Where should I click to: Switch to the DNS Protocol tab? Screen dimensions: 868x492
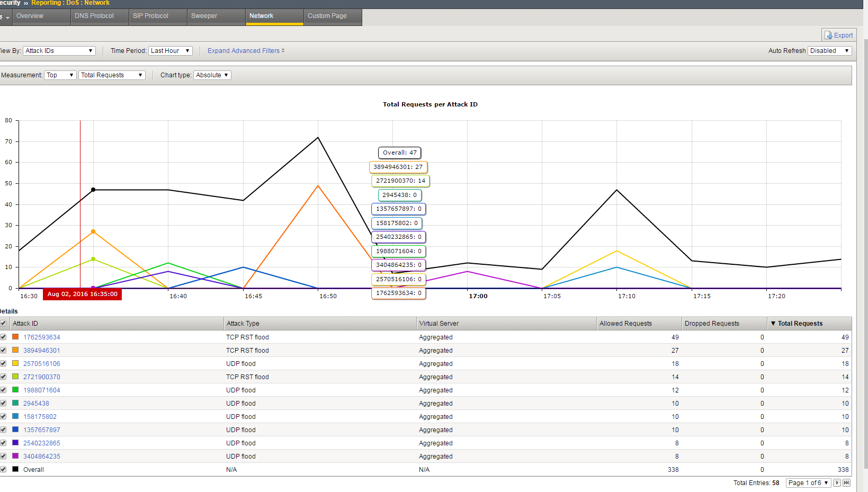point(94,16)
